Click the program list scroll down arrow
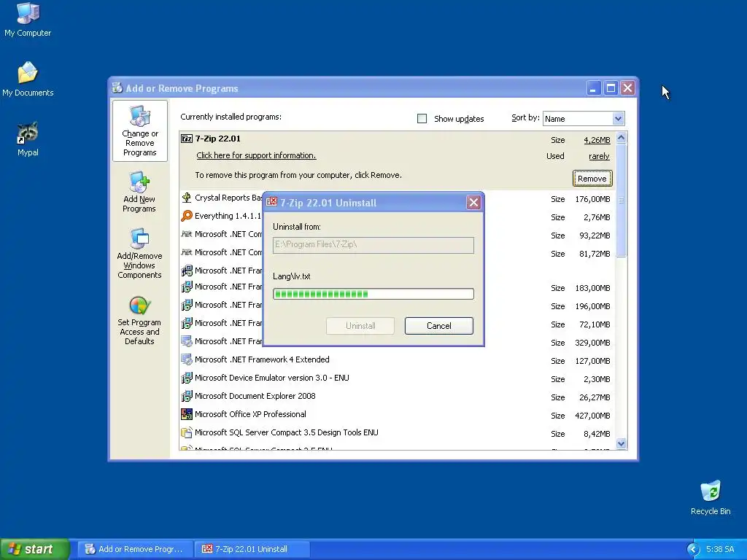747x560 pixels. point(621,444)
